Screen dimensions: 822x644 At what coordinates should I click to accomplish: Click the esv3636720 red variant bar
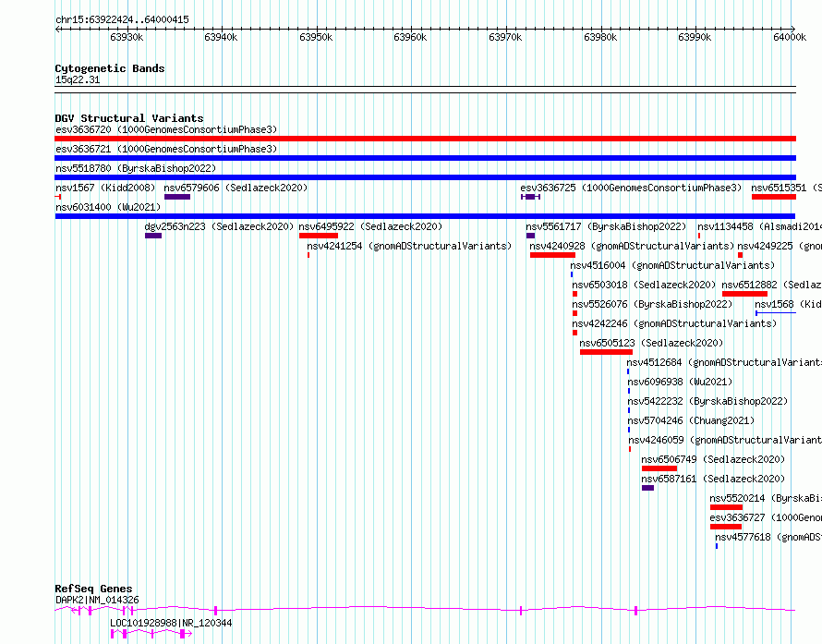(x=425, y=139)
